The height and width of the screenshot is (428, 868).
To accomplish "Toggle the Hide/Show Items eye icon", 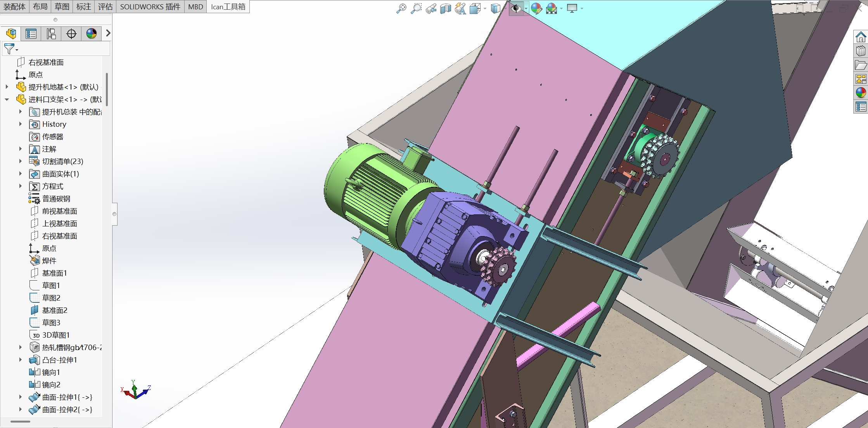I will tap(516, 8).
